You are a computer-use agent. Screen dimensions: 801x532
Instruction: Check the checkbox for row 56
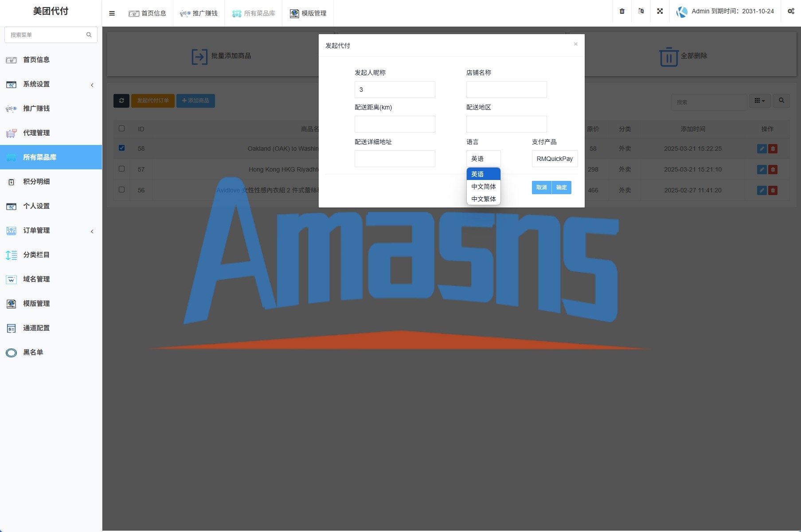click(121, 190)
